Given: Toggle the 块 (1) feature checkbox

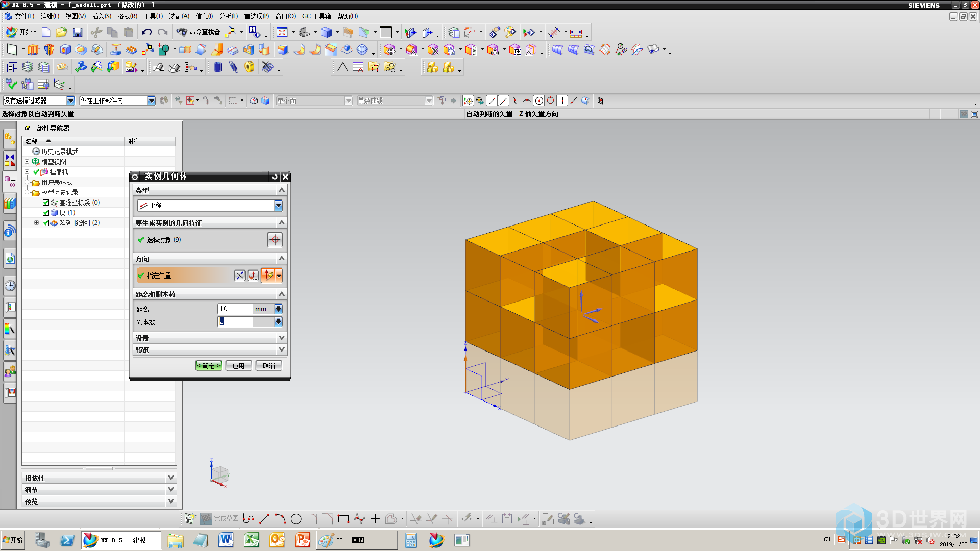Looking at the screenshot, I should [x=46, y=213].
